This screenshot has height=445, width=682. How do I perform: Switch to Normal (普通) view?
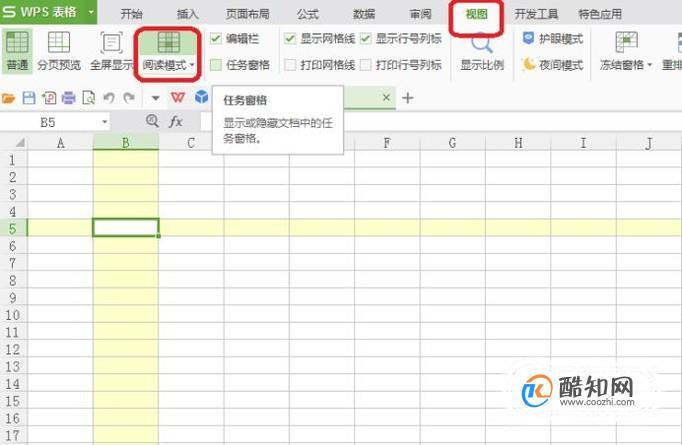17,51
